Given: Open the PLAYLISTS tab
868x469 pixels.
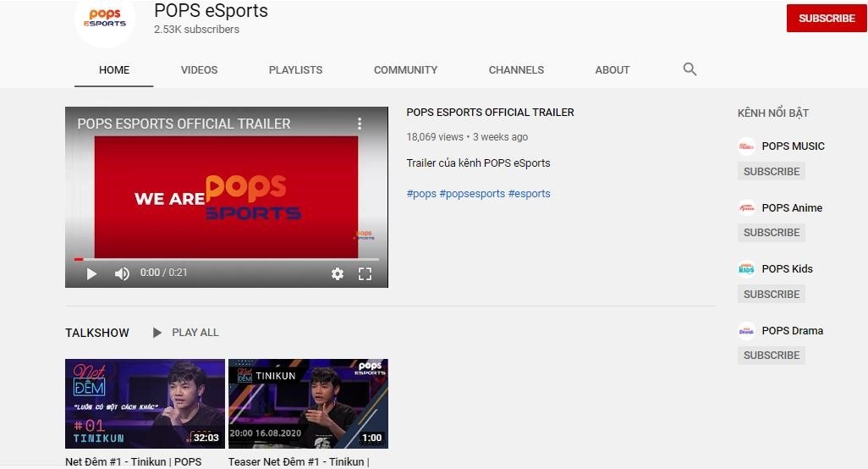Looking at the screenshot, I should coord(295,70).
